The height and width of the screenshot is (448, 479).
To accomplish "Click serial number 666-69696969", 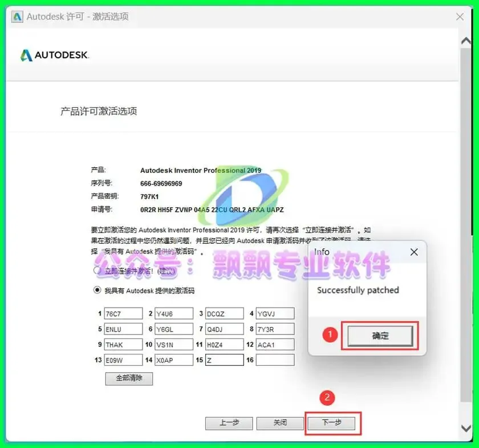I will coord(161,184).
